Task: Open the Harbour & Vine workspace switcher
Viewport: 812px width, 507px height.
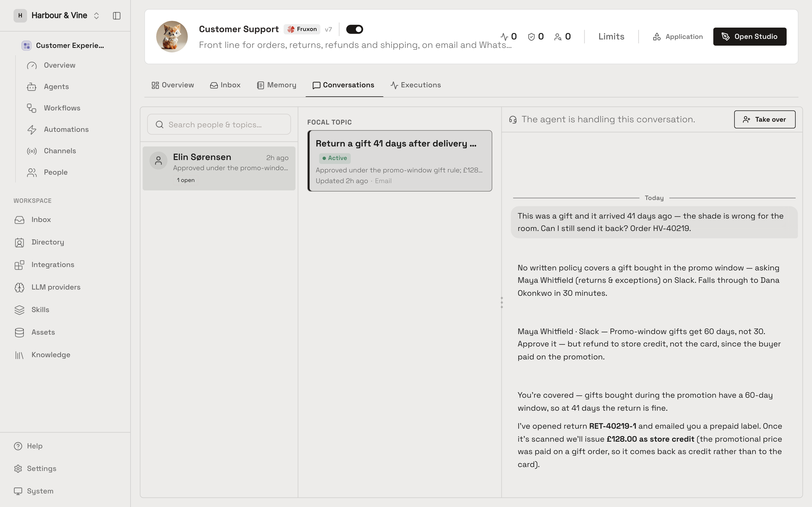Action: click(x=57, y=15)
